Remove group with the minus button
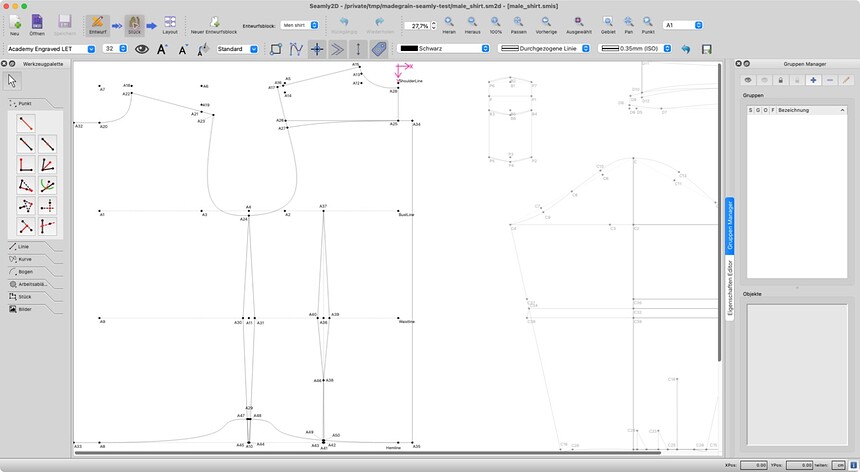The height and width of the screenshot is (472, 860). point(830,80)
